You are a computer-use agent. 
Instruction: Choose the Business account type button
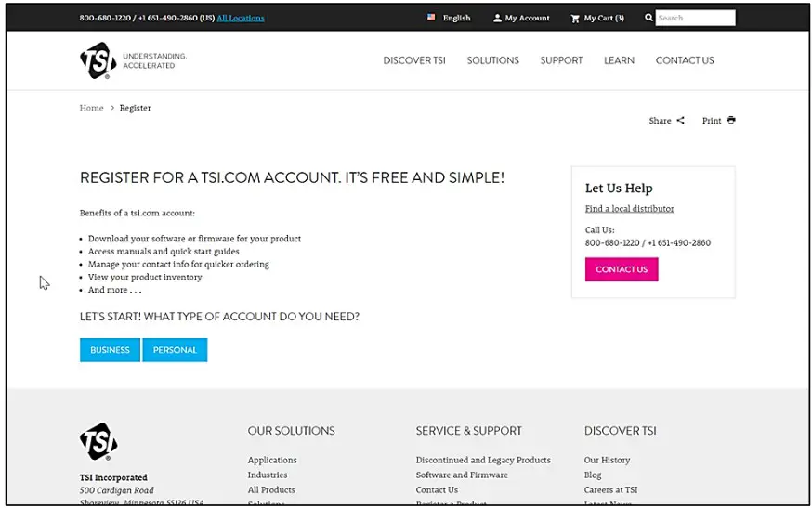[110, 350]
